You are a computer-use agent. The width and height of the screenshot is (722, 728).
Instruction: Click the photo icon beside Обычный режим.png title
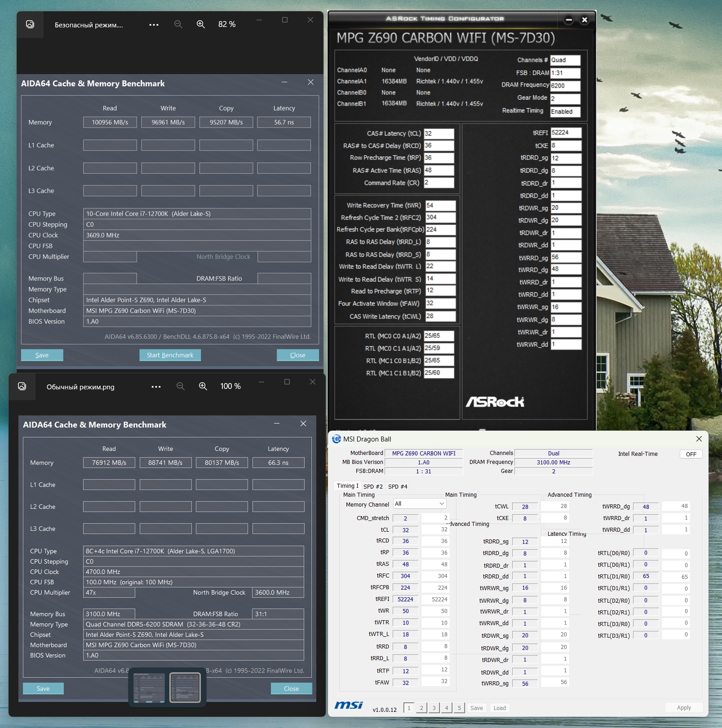pos(22,386)
